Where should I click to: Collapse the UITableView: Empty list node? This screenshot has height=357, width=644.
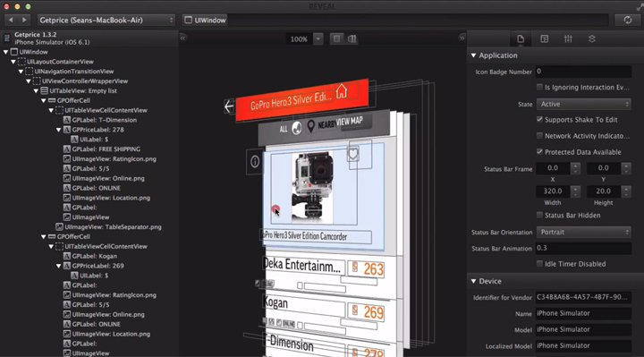36,90
